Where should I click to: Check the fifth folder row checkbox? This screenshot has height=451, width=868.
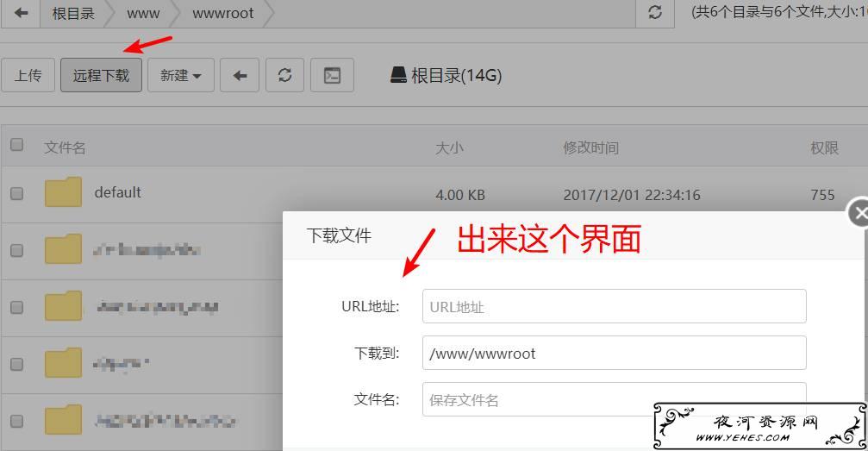pyautogui.click(x=17, y=421)
